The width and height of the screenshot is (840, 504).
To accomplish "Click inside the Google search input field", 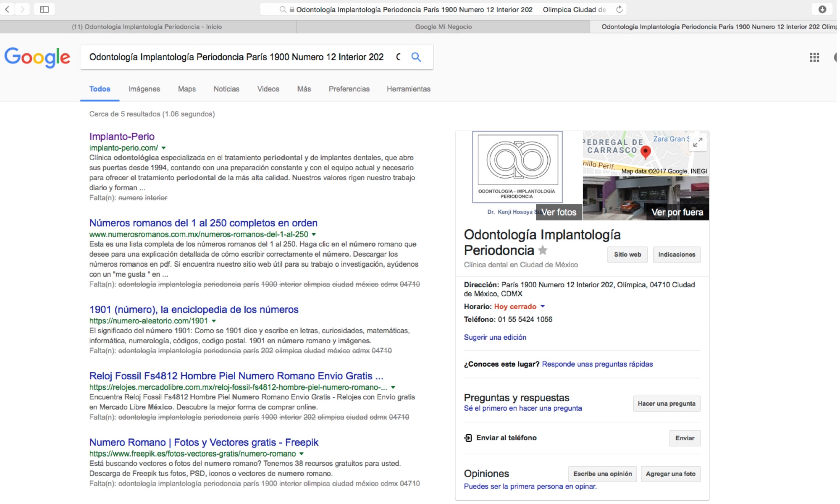I will [x=235, y=57].
